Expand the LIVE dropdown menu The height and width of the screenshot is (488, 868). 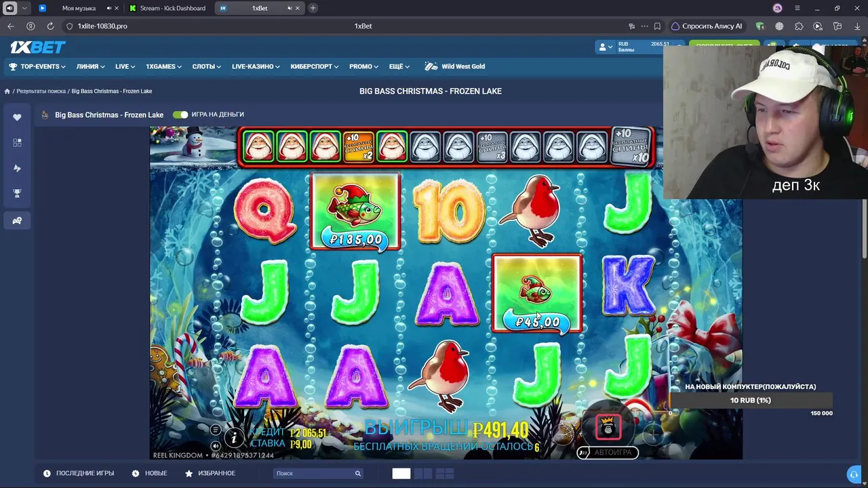[x=125, y=66]
